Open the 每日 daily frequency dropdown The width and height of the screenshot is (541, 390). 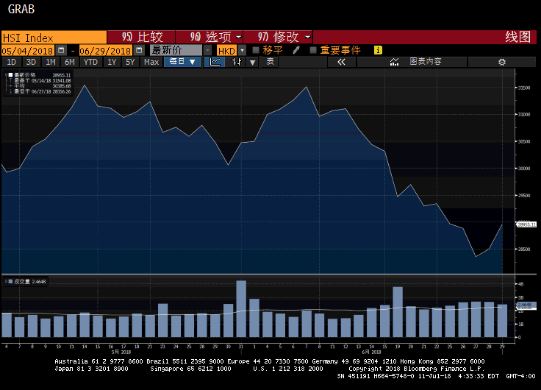183,62
